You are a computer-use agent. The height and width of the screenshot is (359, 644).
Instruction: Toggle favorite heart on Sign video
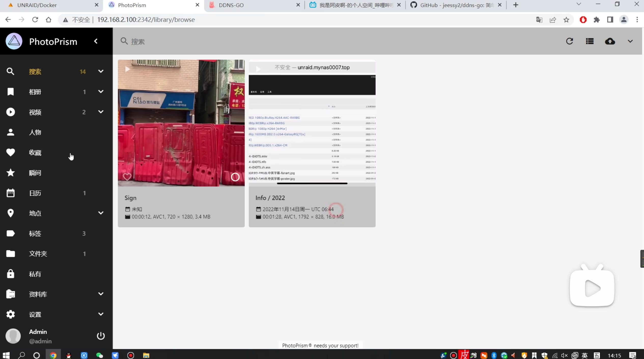tap(127, 177)
